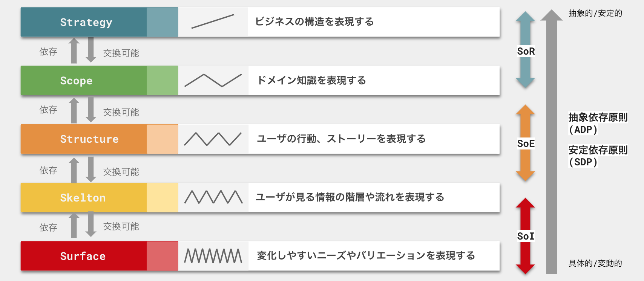Click the triple-peak wave icon beside Skelton
644x281 pixels.
(x=213, y=197)
